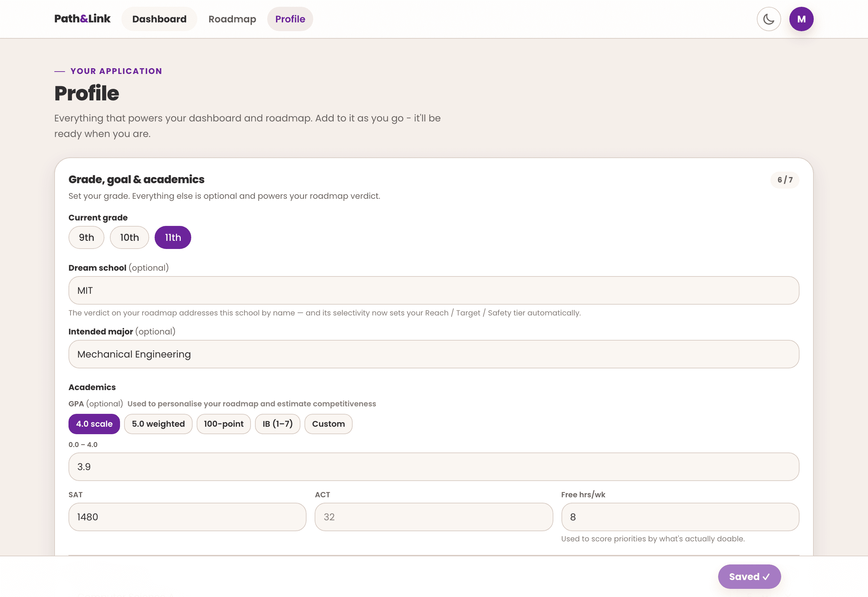Toggle dark mode with the moon icon
This screenshot has width=868, height=597.
[x=769, y=19]
